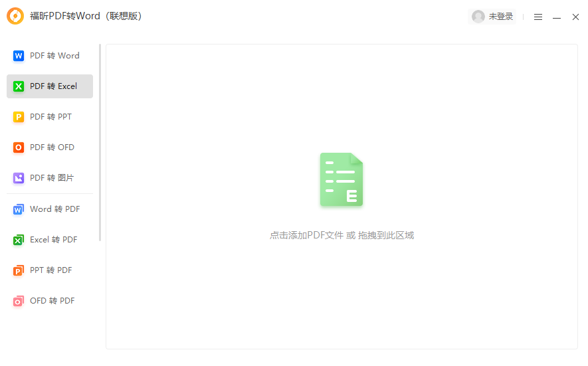Open the OFD 转 PDF label
588x366 pixels.
52,301
